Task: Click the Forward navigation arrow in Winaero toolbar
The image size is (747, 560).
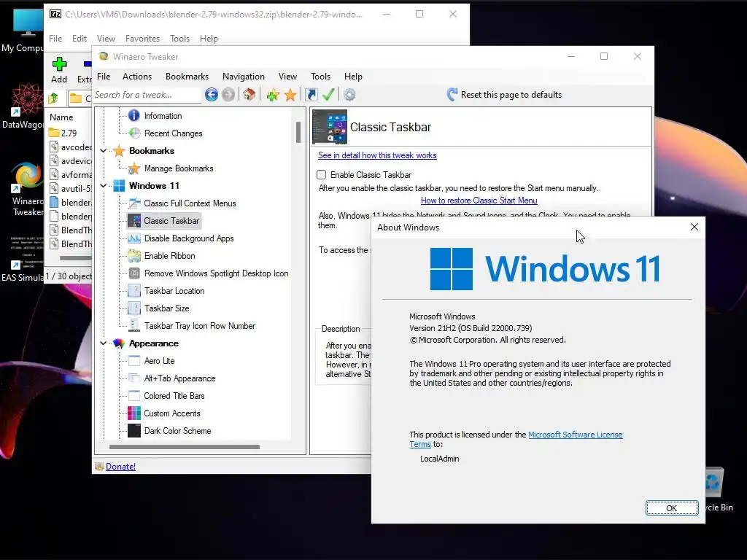Action: pos(228,95)
